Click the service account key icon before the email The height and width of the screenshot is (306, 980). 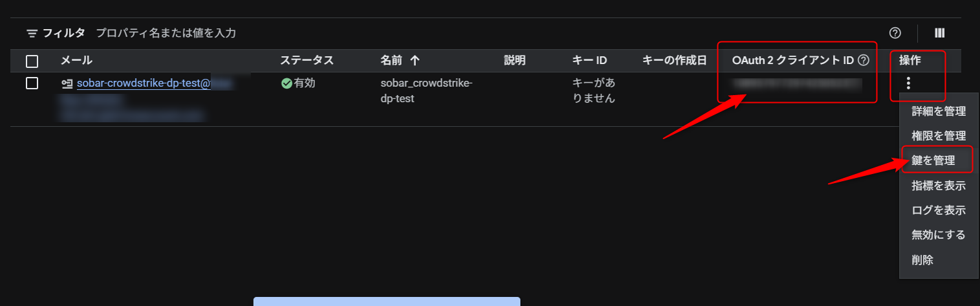point(67,83)
